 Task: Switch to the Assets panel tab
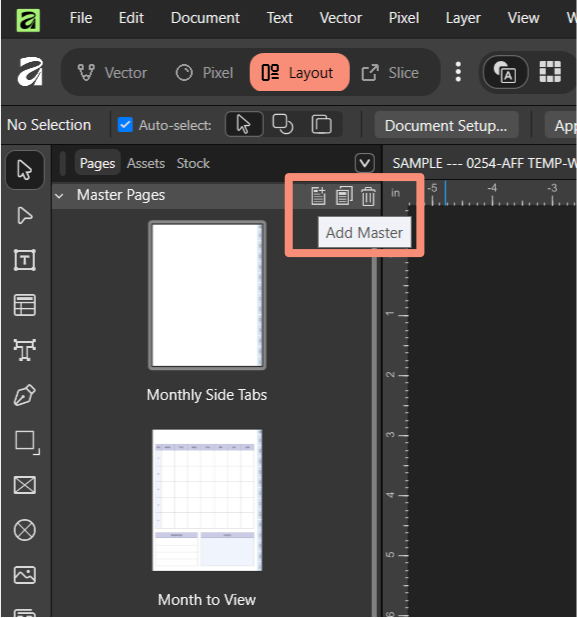click(x=146, y=163)
